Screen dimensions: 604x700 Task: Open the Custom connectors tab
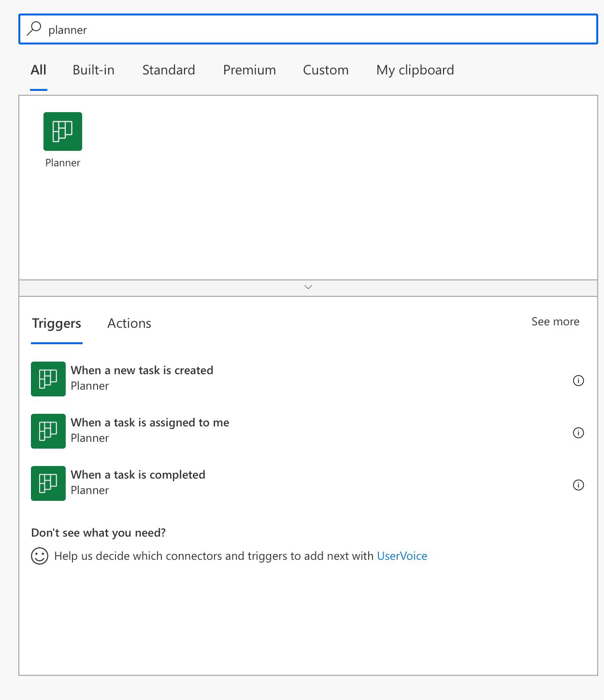(x=326, y=70)
